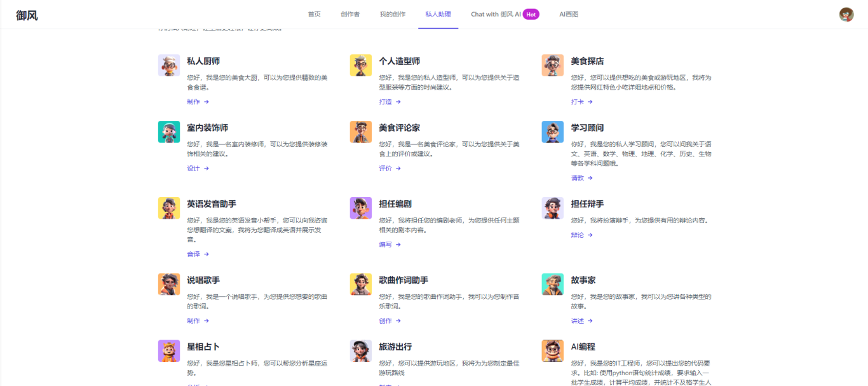
Task: Go to the AI画图 tab
Action: click(x=569, y=15)
